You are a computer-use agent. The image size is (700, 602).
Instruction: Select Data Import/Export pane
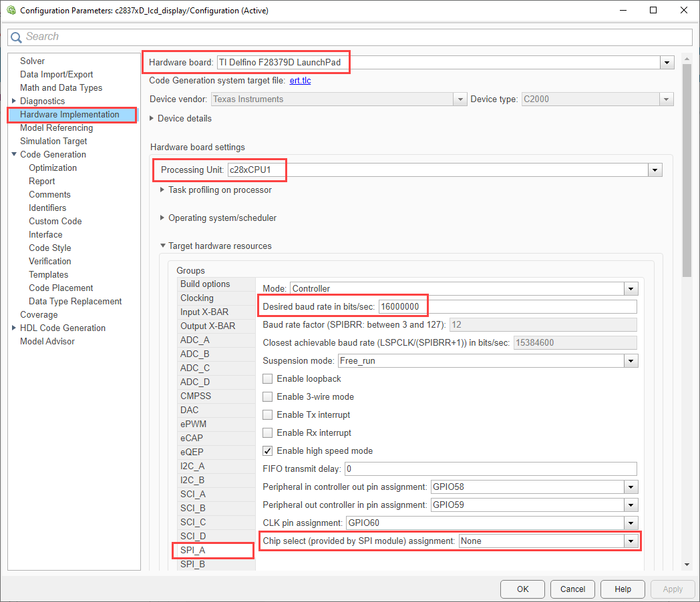click(56, 75)
